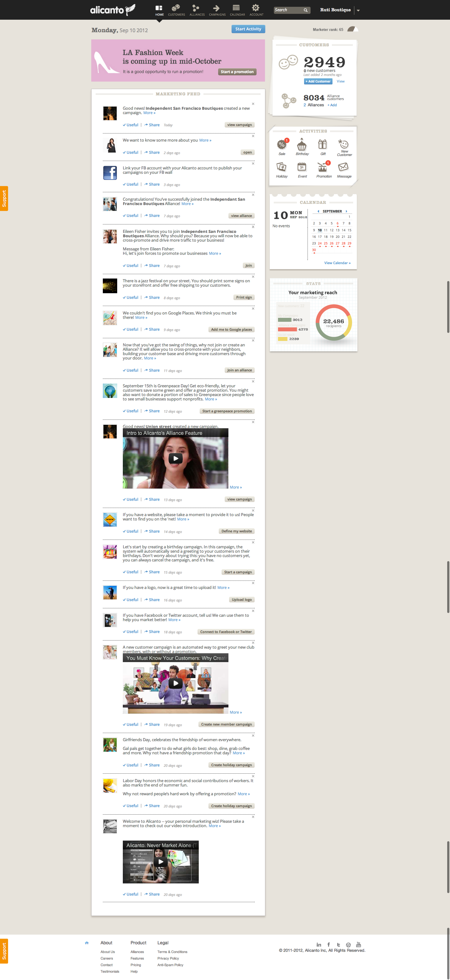Click the Join button on the alliance invitation
The image size is (450, 980).
coord(248,265)
